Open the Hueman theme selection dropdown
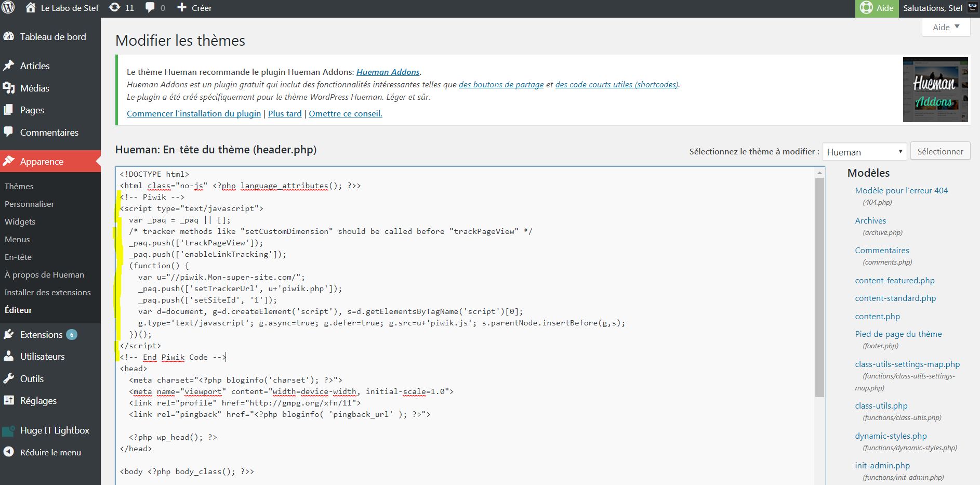Image resolution: width=980 pixels, height=485 pixels. pyautogui.click(x=864, y=152)
